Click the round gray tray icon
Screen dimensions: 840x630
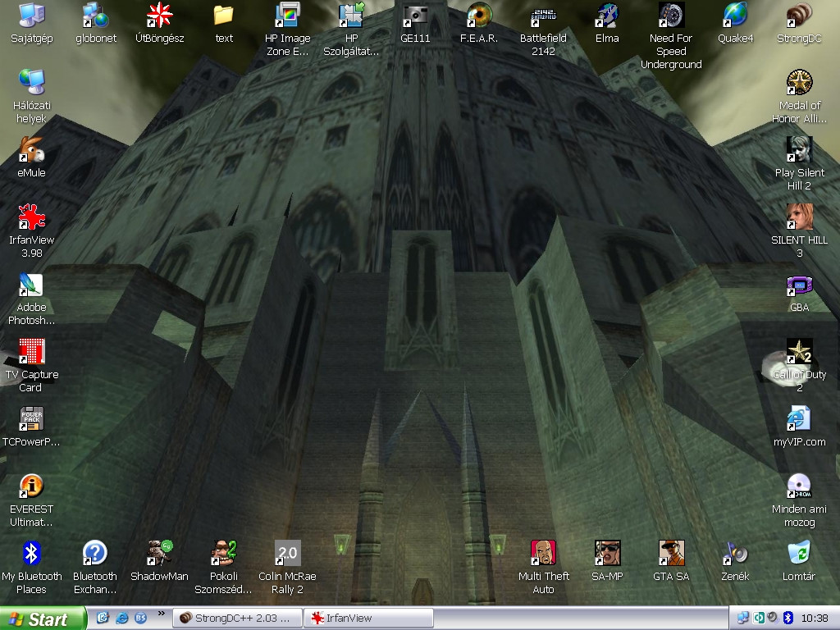tap(773, 618)
